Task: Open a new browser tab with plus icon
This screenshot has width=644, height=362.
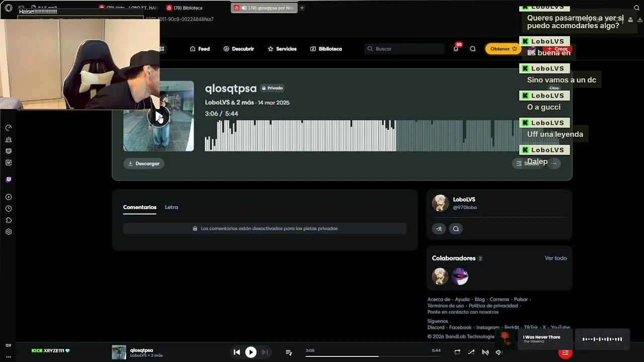Action: [x=302, y=8]
